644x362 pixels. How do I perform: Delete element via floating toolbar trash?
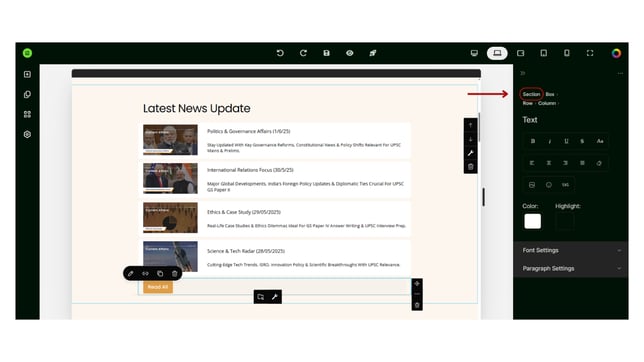point(175,273)
